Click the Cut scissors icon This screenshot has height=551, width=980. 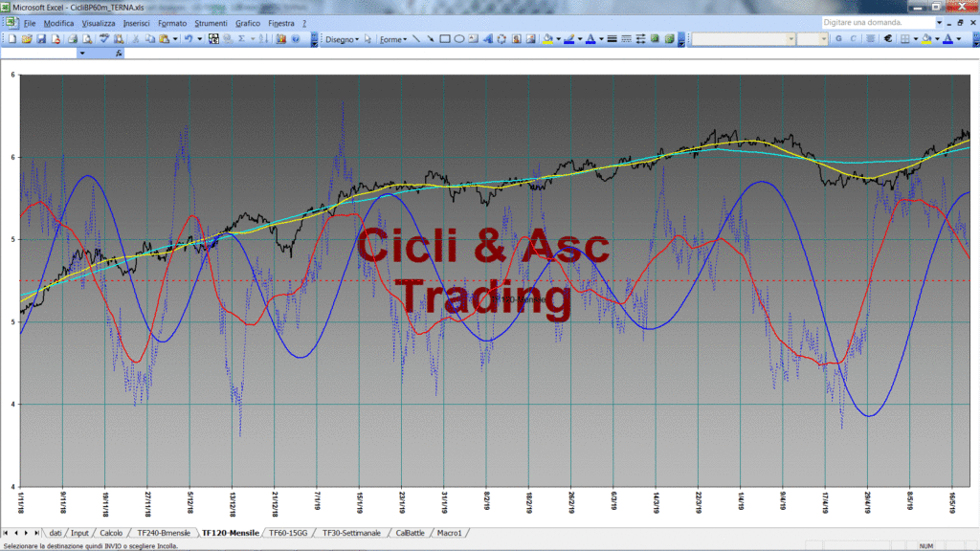click(135, 38)
